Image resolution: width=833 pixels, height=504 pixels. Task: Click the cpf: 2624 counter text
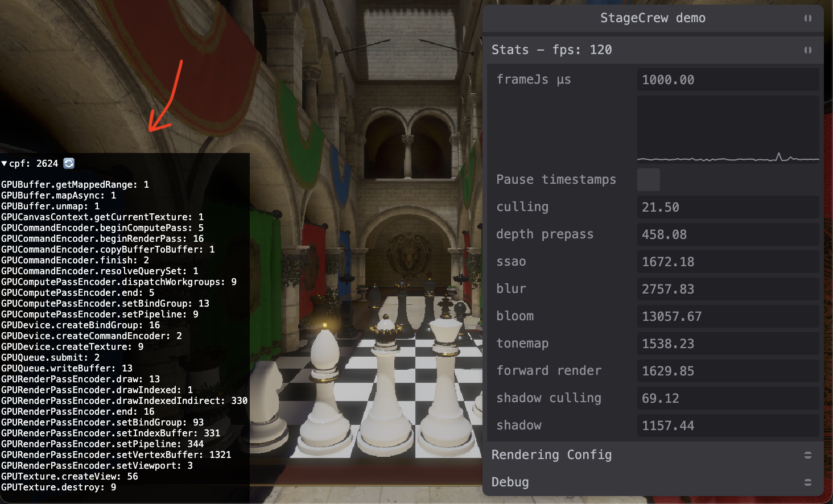(34, 163)
